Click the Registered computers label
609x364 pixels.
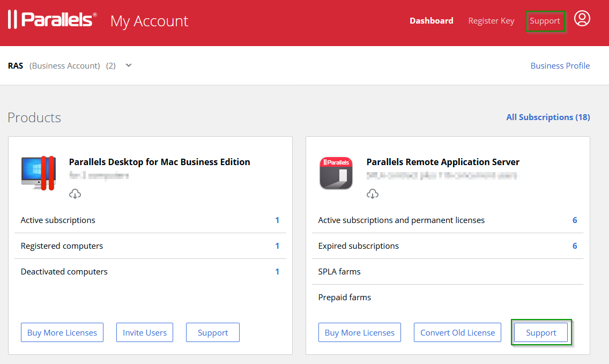click(x=62, y=246)
